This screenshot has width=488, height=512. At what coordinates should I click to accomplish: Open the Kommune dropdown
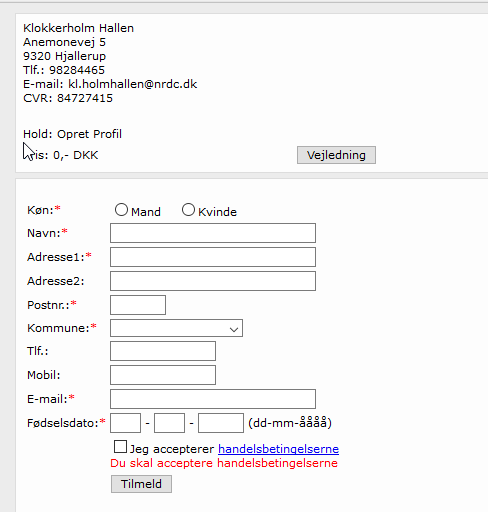click(x=176, y=328)
